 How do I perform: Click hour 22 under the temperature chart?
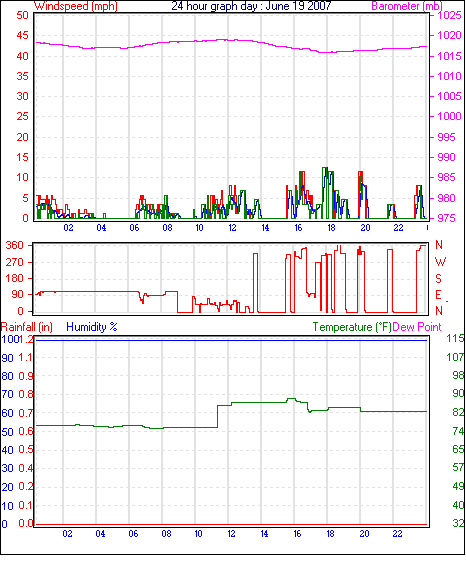click(397, 534)
